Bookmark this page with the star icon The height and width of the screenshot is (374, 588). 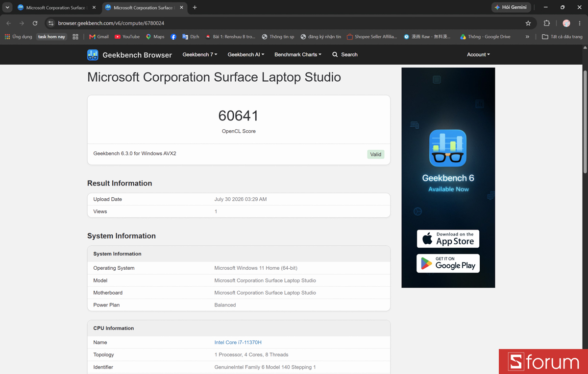coord(528,23)
